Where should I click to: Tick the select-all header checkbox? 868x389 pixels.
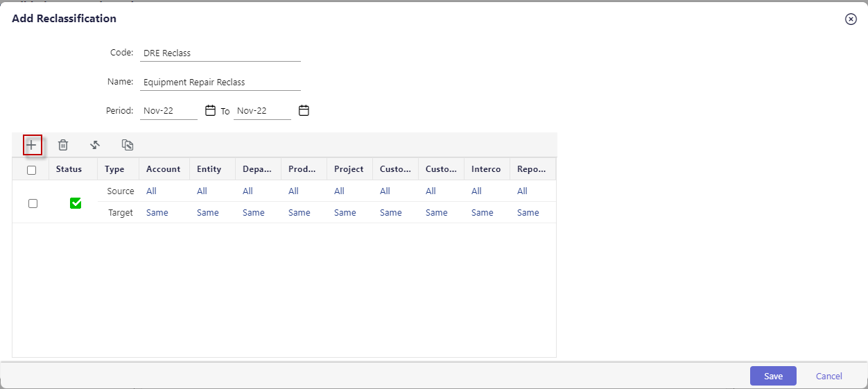[x=31, y=170]
